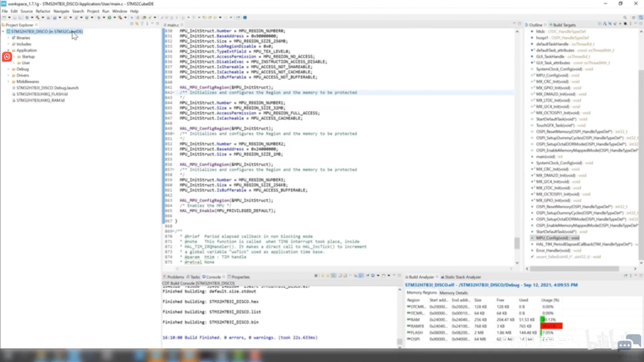This screenshot has height=362, width=644.
Task: Switch to the Problems tab
Action: pyautogui.click(x=173, y=277)
